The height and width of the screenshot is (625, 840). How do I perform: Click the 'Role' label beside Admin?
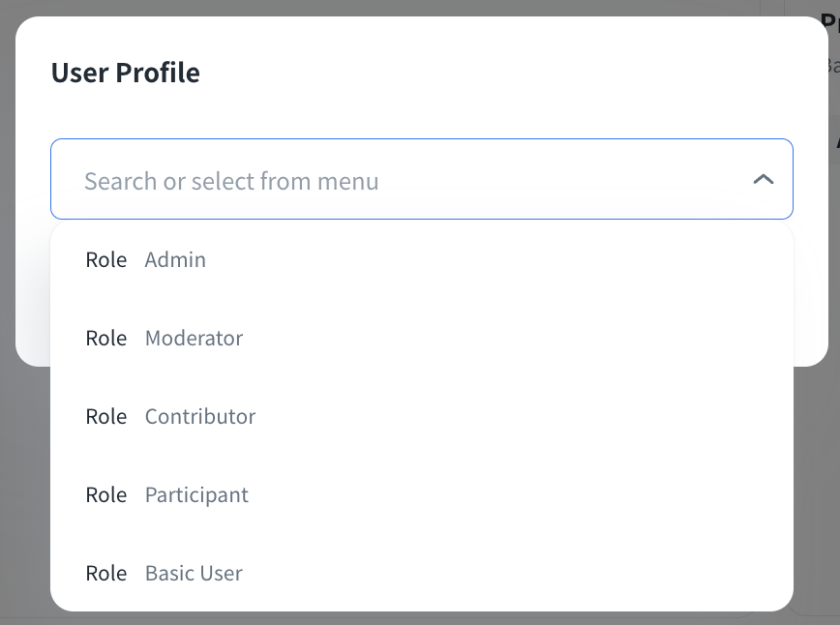105,260
